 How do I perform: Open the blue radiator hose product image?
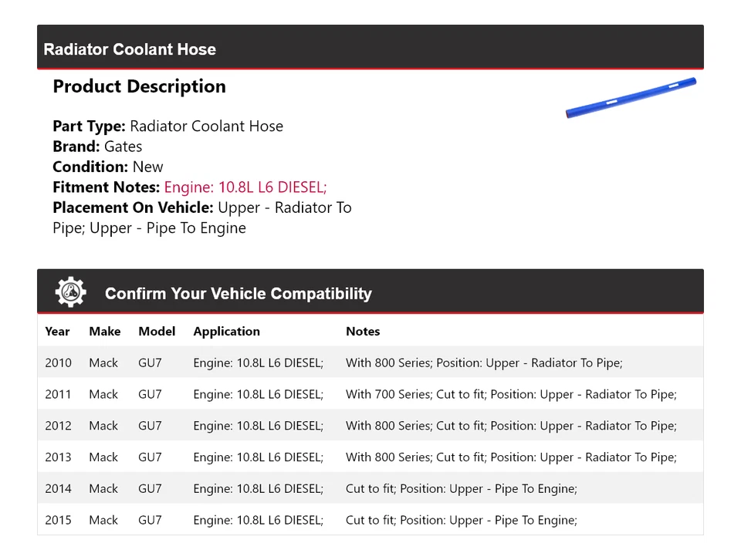coord(631,98)
